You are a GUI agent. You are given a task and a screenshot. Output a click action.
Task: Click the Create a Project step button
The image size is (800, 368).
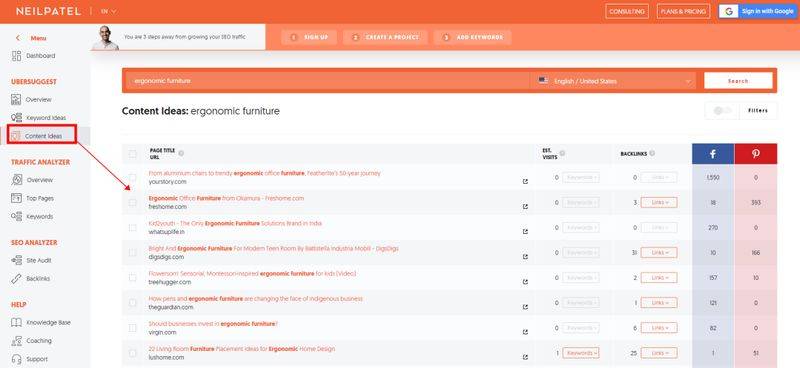tap(385, 37)
